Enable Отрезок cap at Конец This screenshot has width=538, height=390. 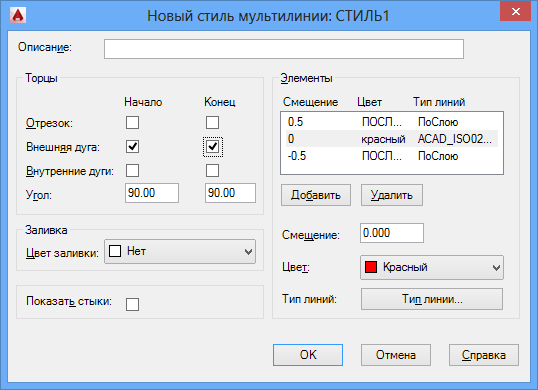[x=212, y=122]
